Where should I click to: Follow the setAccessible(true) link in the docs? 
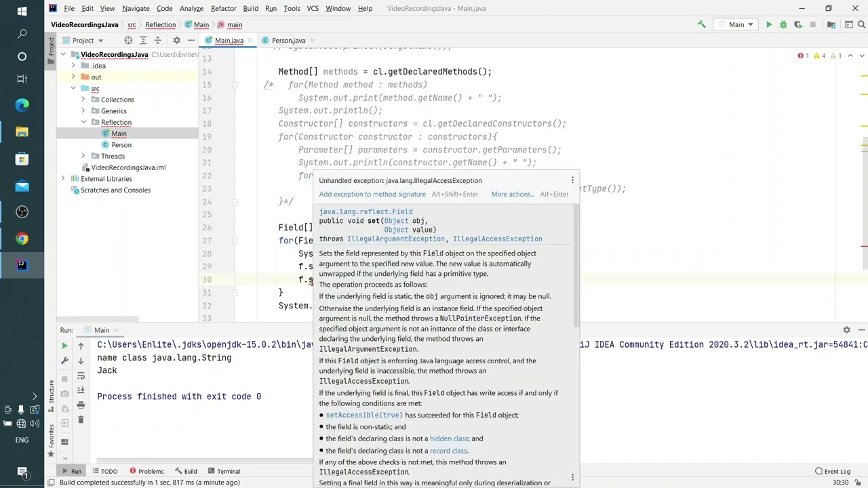point(364,415)
